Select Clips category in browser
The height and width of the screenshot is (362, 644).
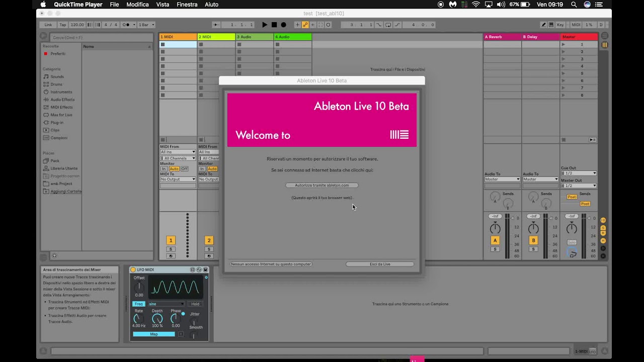click(55, 130)
